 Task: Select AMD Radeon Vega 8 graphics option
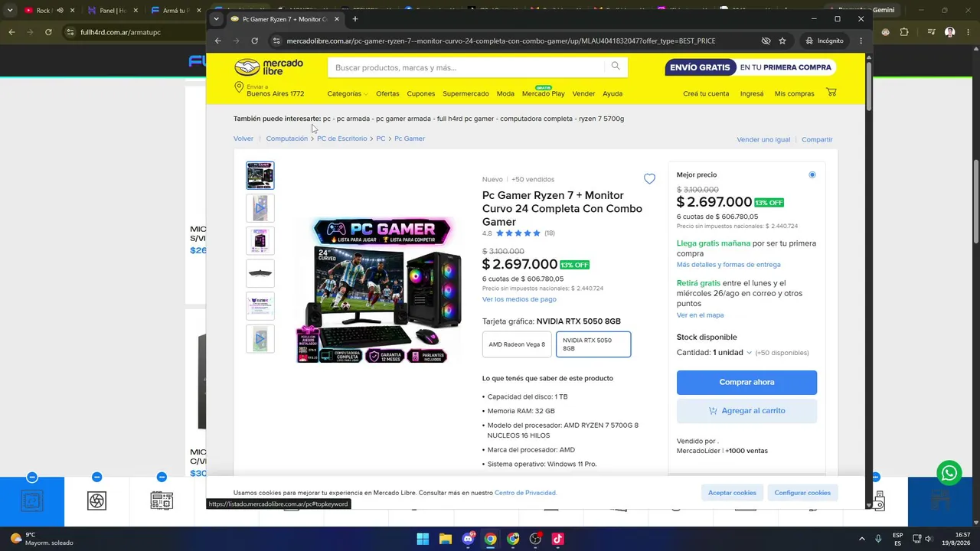[x=517, y=344]
